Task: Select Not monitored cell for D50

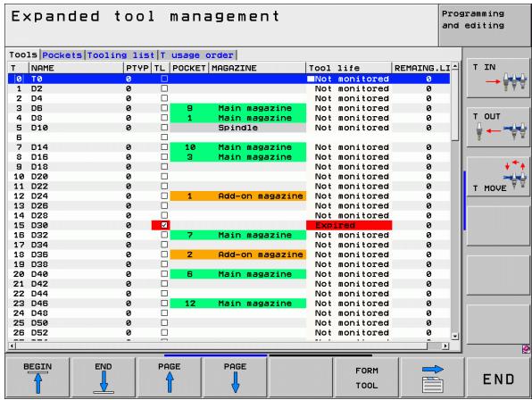Action: pyautogui.click(x=349, y=322)
